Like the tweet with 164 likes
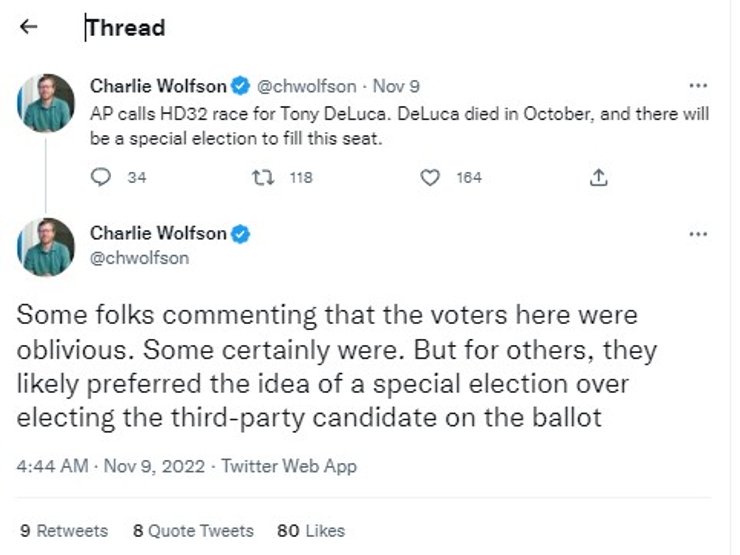 (431, 178)
